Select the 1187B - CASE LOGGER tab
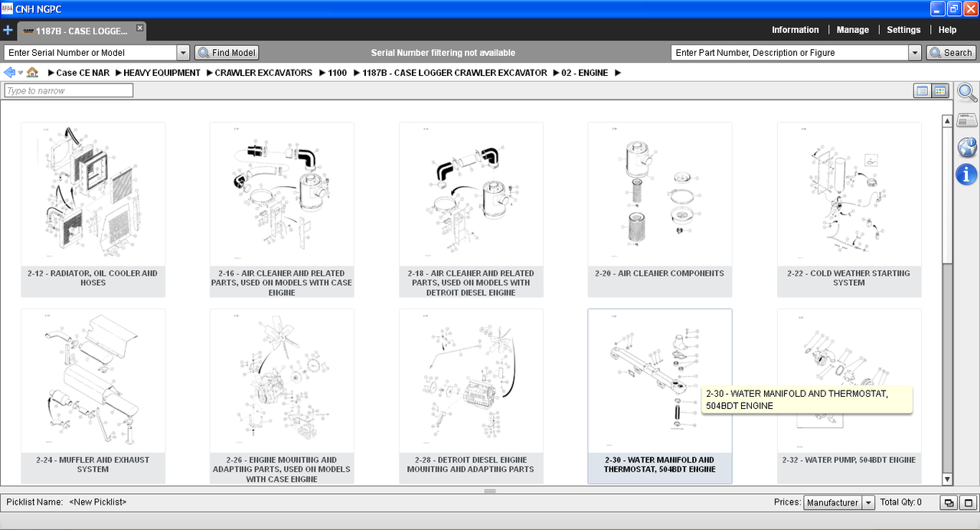The height and width of the screenshot is (530, 980). pyautogui.click(x=81, y=31)
